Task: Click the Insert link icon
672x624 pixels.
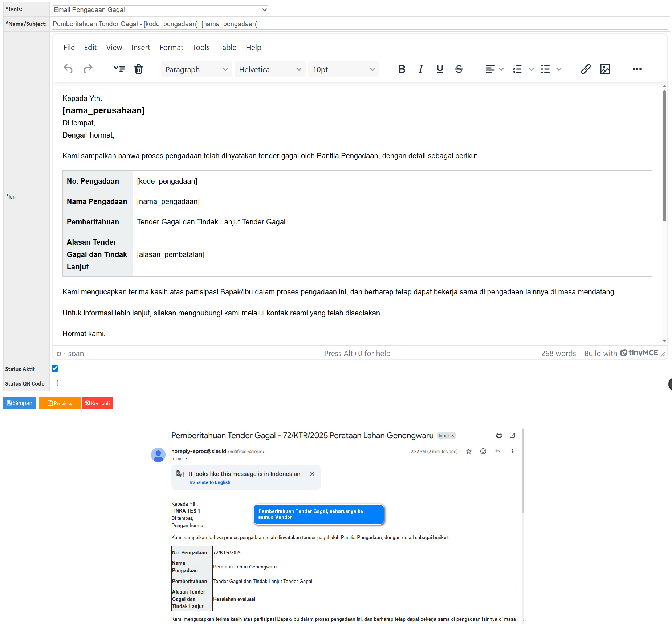Action: (x=586, y=69)
